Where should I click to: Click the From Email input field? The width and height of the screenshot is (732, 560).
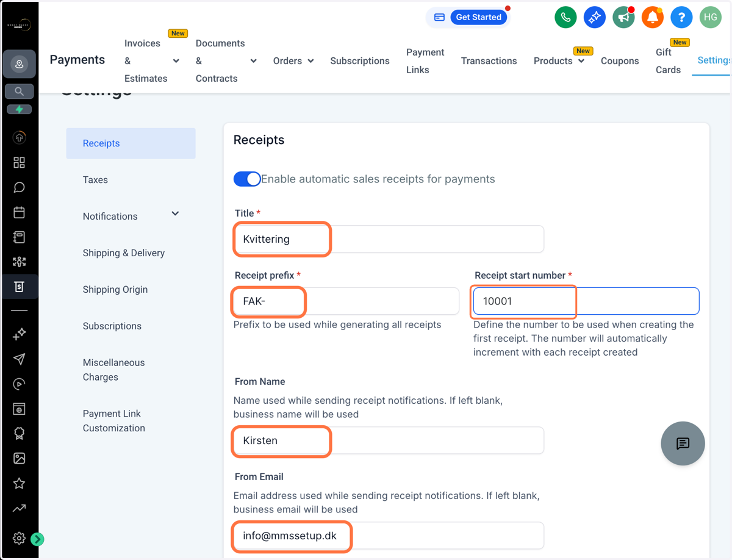(x=389, y=536)
